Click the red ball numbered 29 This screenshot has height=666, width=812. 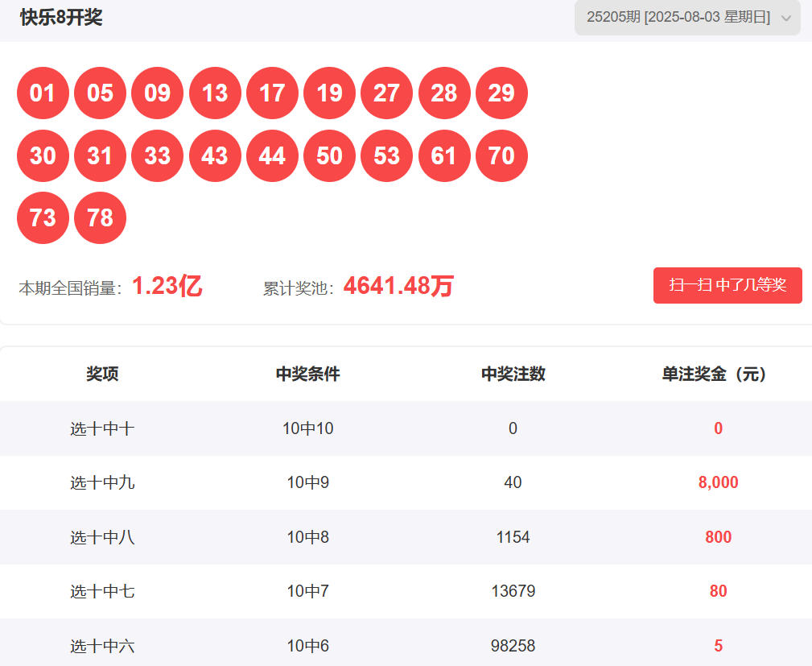501,93
